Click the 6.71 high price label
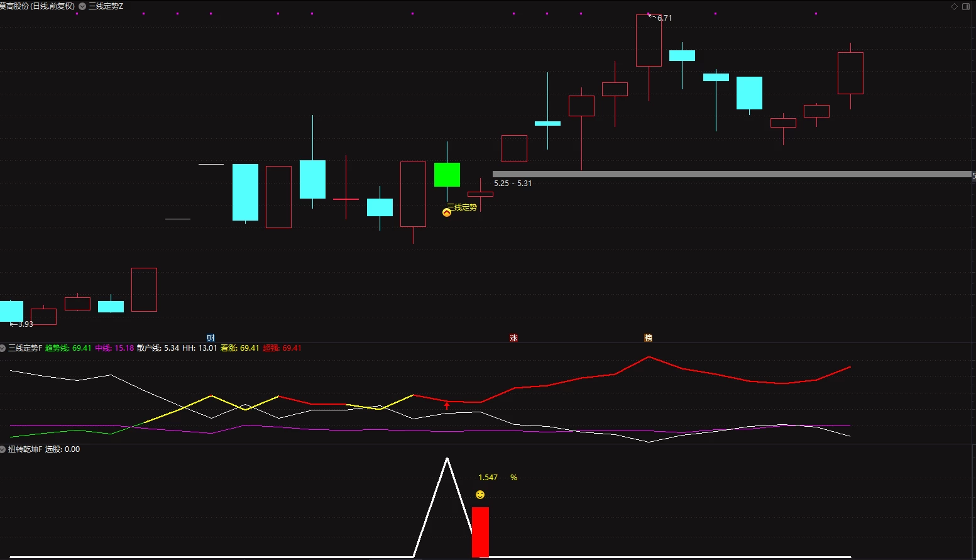This screenshot has width=976, height=560. click(664, 18)
